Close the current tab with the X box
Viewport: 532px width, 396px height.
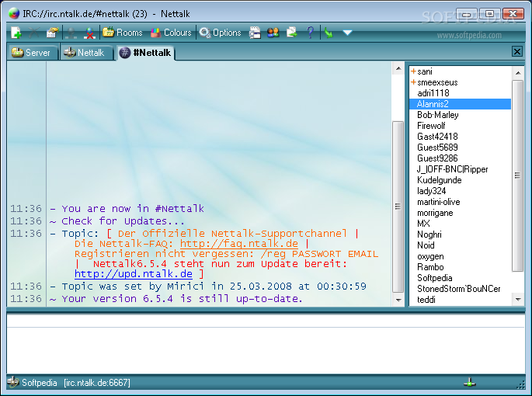517,51
